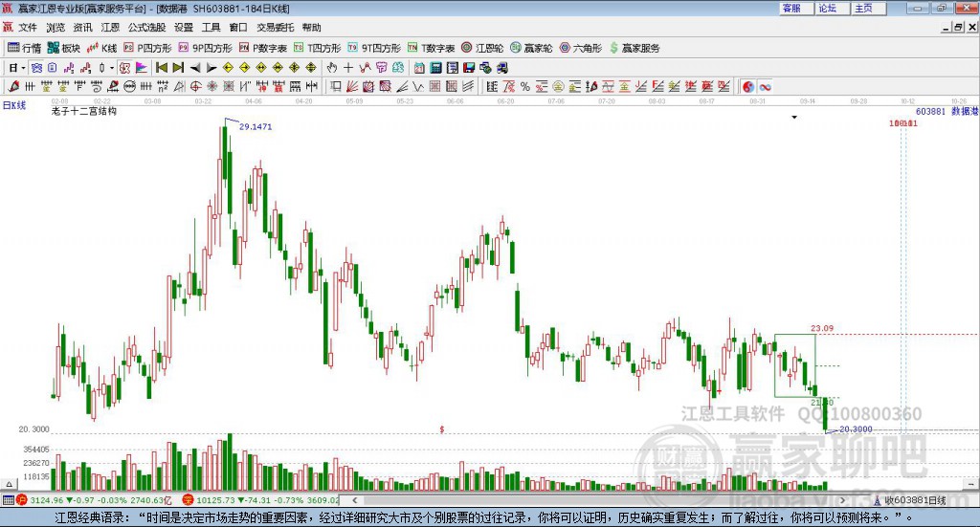This screenshot has width=980, height=527.
Task: Open the T数字表 tool
Action: pyautogui.click(x=432, y=48)
